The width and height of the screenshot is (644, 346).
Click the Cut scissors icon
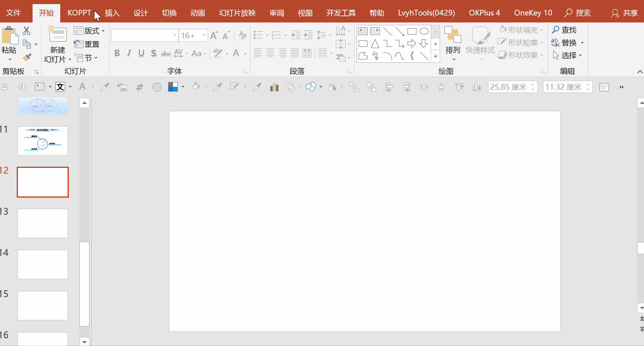pyautogui.click(x=26, y=31)
